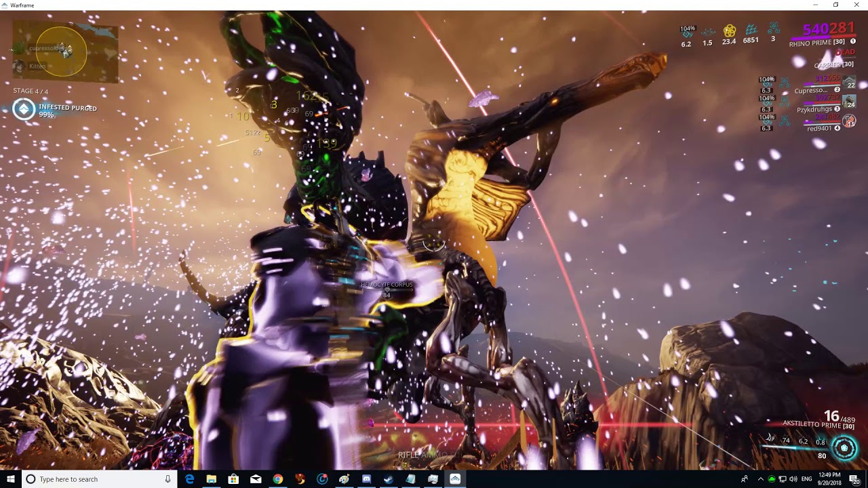The height and width of the screenshot is (488, 868).
Task: Click the 16 /489 ammo counter
Action: [839, 416]
